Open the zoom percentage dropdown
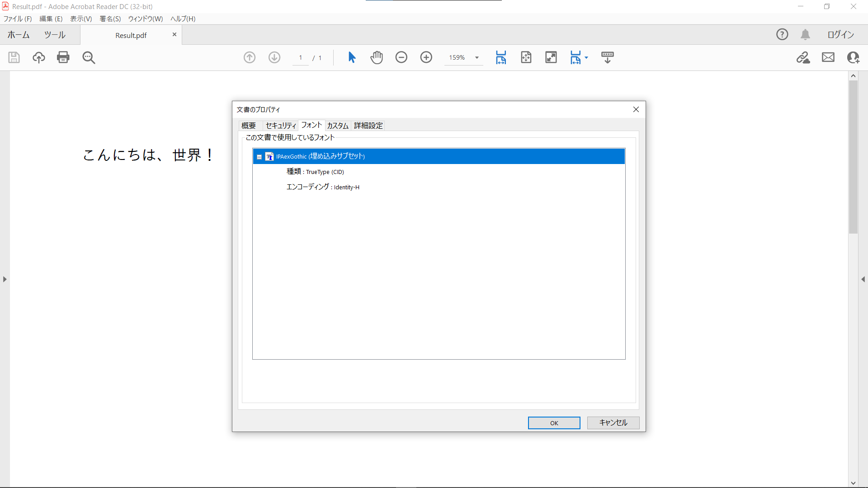The image size is (868, 488). (477, 57)
